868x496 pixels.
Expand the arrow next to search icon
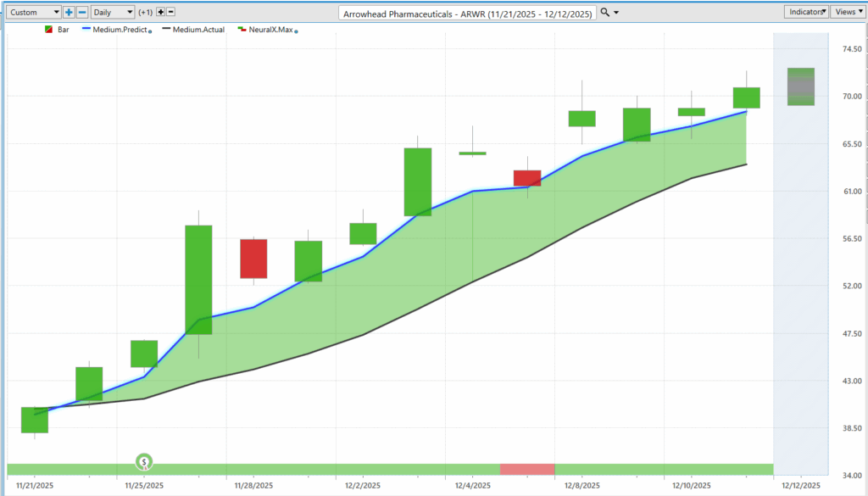point(616,13)
